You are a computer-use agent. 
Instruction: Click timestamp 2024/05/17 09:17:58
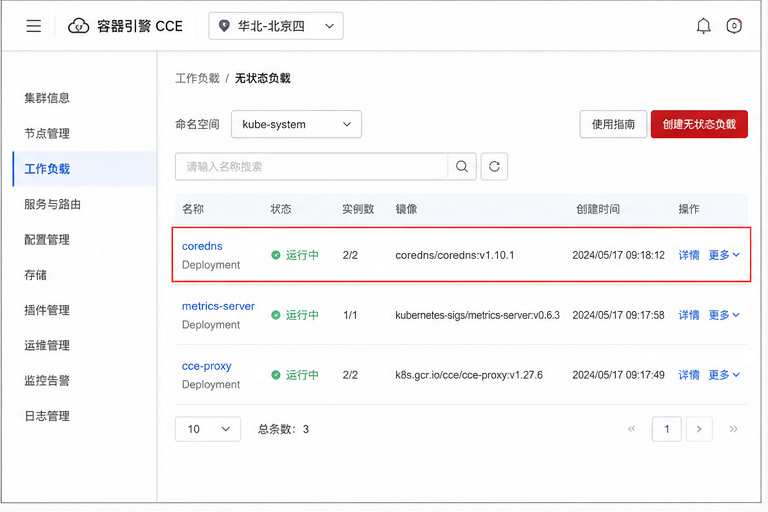[619, 315]
